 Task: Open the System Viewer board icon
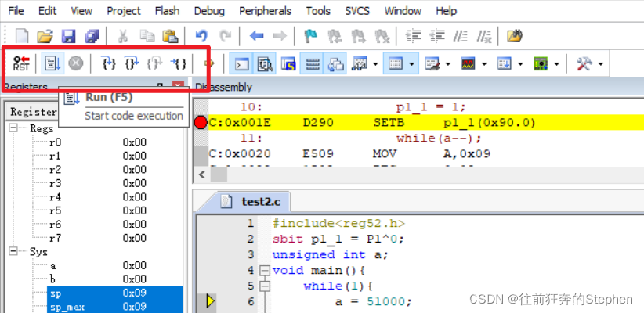541,63
